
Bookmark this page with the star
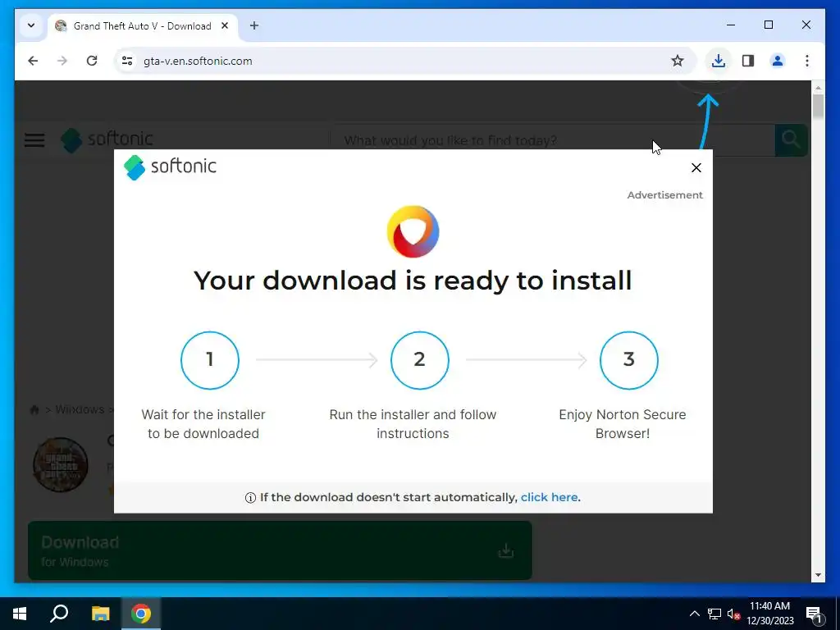point(678,61)
